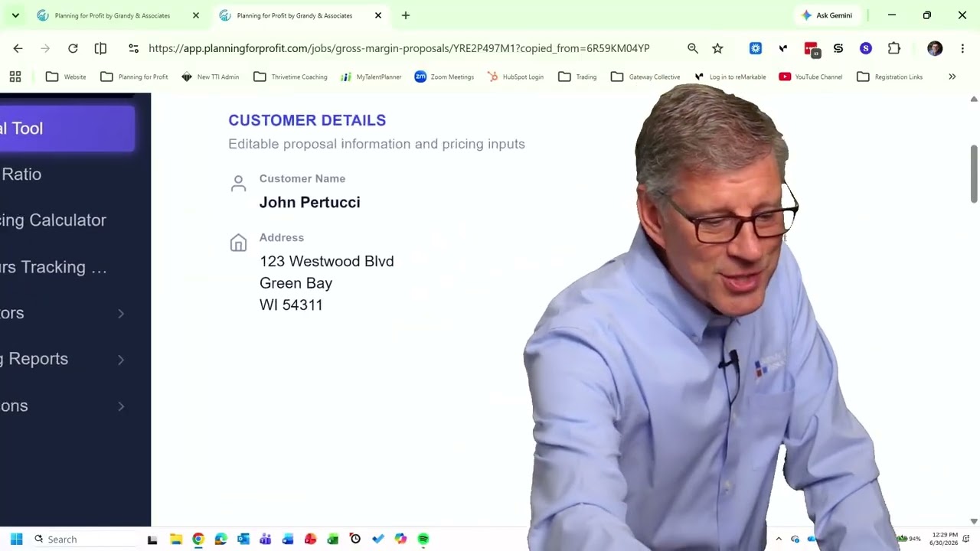Click the address line 123 Westwood Blvd
980x551 pixels.
coord(327,261)
